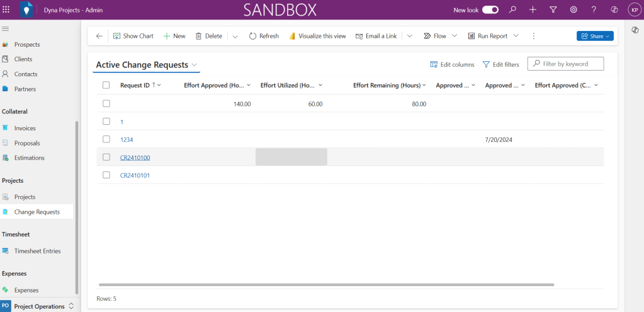This screenshot has height=312, width=644.
Task: Open the CR2410100 change request link
Action: click(135, 158)
